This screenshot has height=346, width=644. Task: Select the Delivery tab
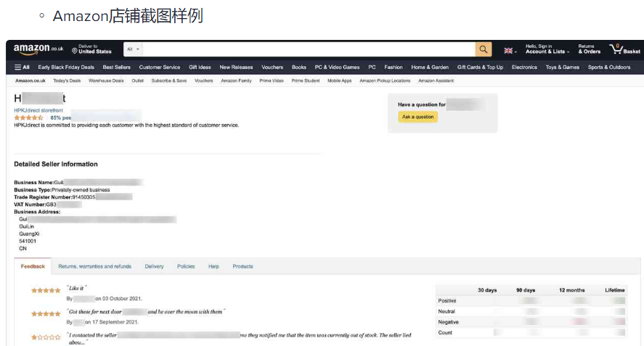(154, 266)
